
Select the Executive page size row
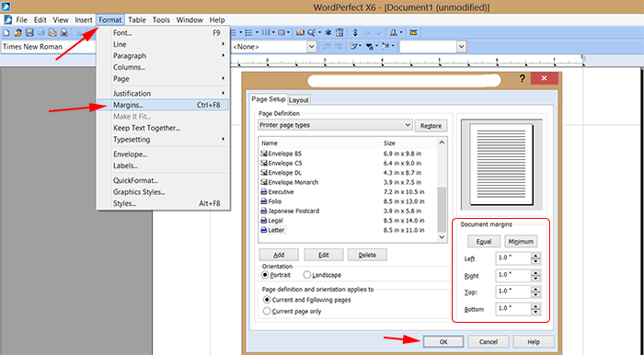(348, 191)
